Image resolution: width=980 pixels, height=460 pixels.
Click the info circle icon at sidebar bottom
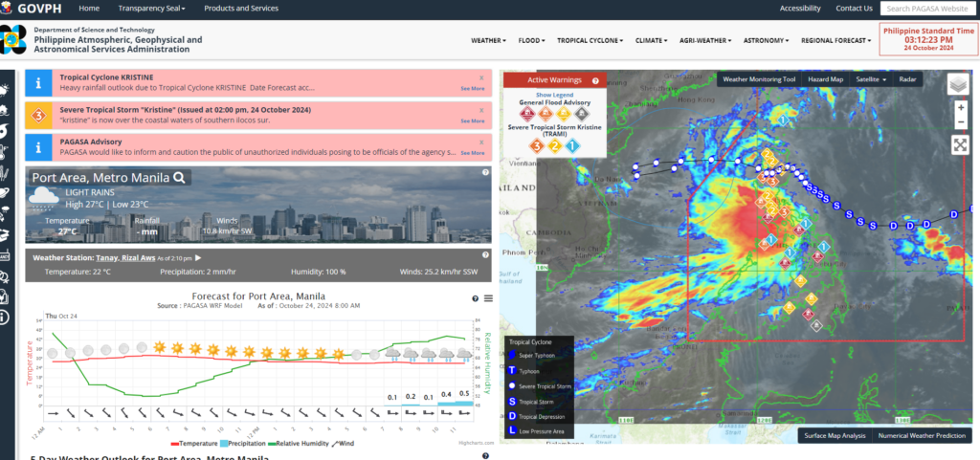[x=4, y=318]
